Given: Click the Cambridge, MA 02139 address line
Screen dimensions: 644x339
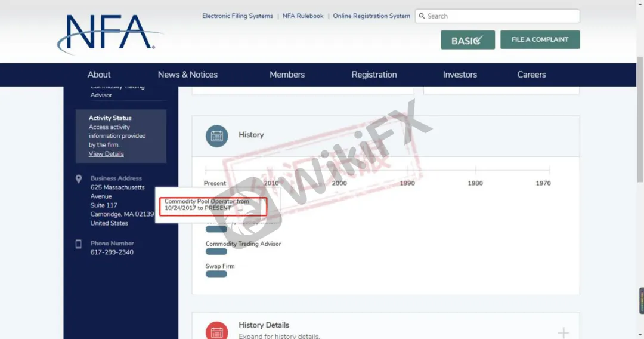Looking at the screenshot, I should (x=122, y=214).
